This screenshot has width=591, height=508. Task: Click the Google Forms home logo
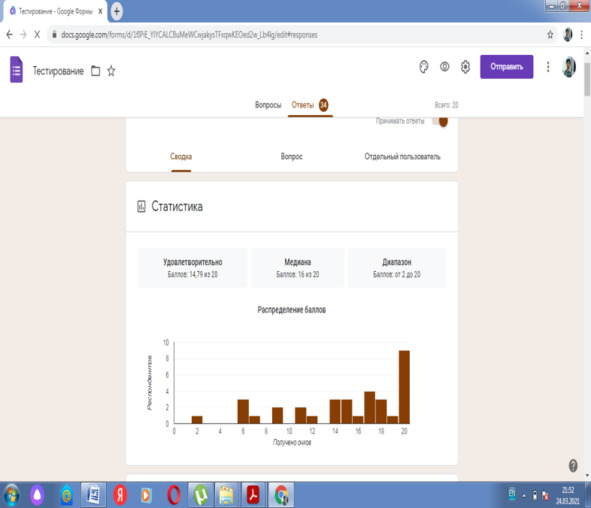16,69
